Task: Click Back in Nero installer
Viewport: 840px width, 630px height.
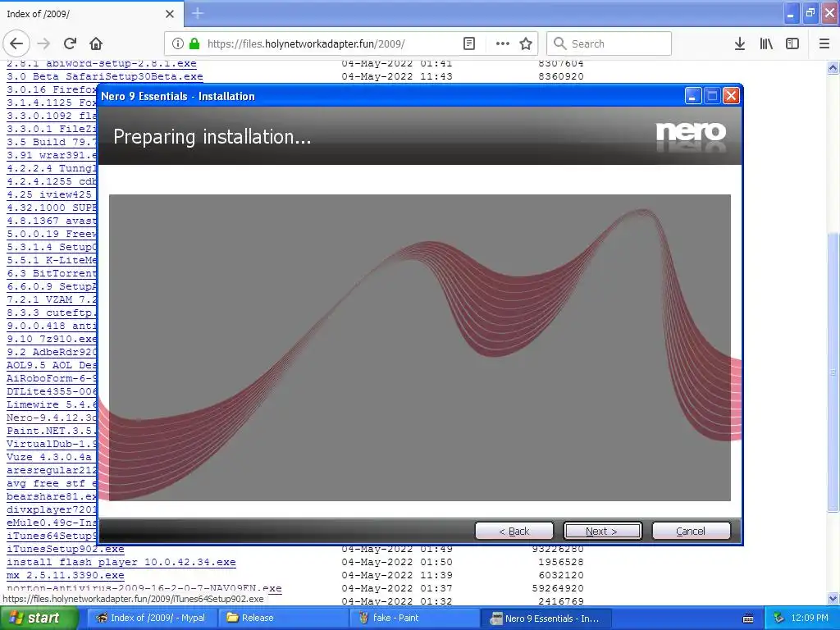Action: click(514, 531)
